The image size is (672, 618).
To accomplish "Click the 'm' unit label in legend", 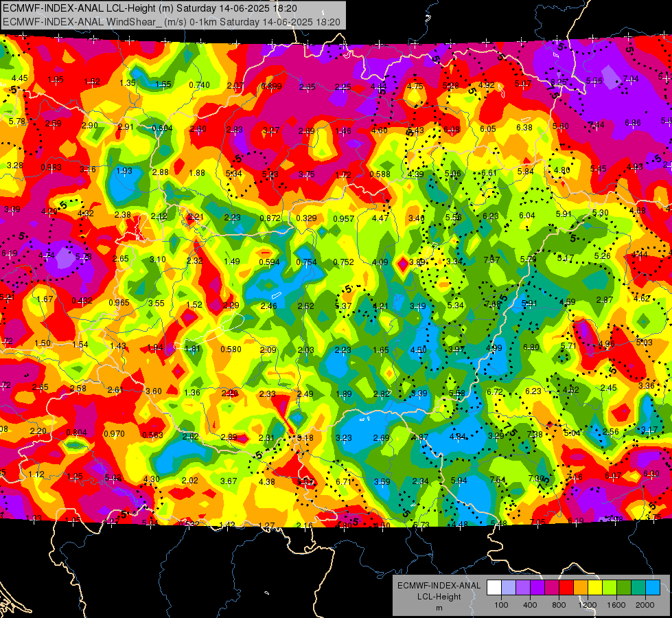I will click(x=439, y=608).
